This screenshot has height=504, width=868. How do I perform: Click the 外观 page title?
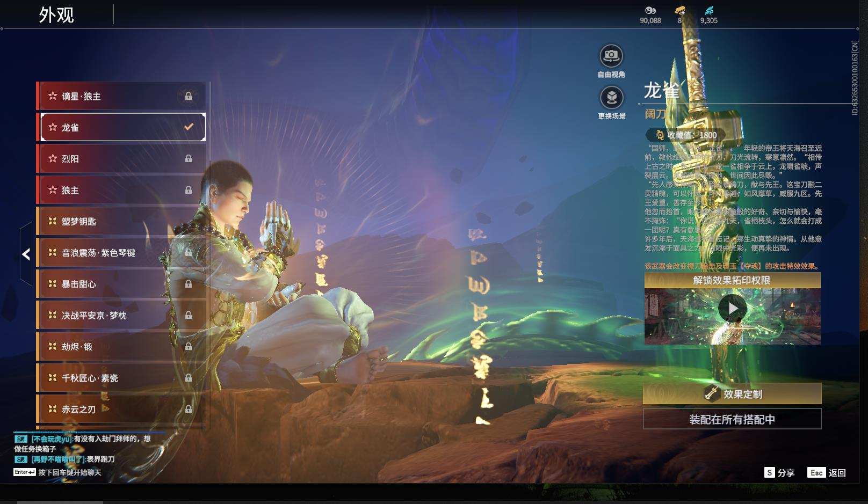[x=56, y=15]
